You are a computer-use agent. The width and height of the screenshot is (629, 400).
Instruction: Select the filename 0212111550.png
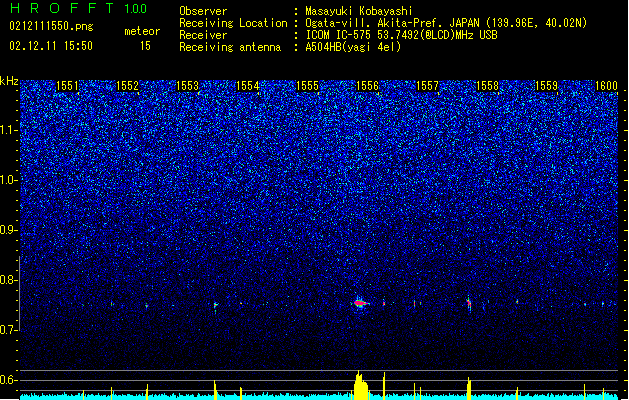(51, 26)
